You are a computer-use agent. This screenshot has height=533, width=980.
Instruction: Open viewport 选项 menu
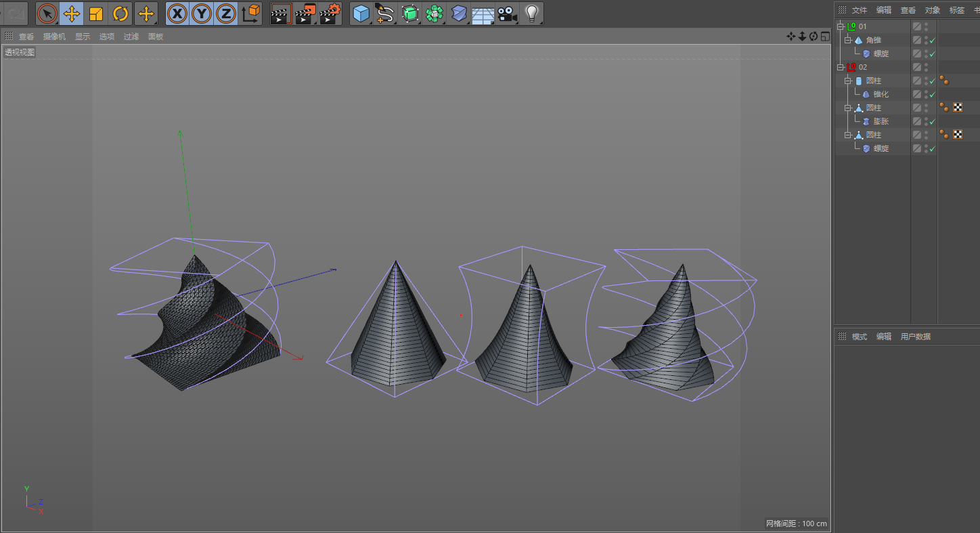click(107, 37)
